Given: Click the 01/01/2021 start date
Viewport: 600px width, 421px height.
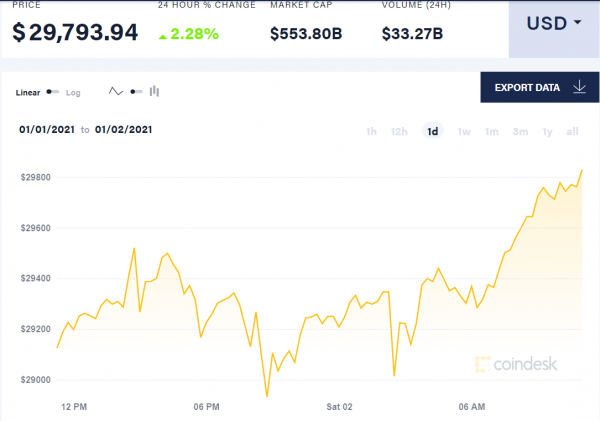Looking at the screenshot, I should [x=47, y=129].
